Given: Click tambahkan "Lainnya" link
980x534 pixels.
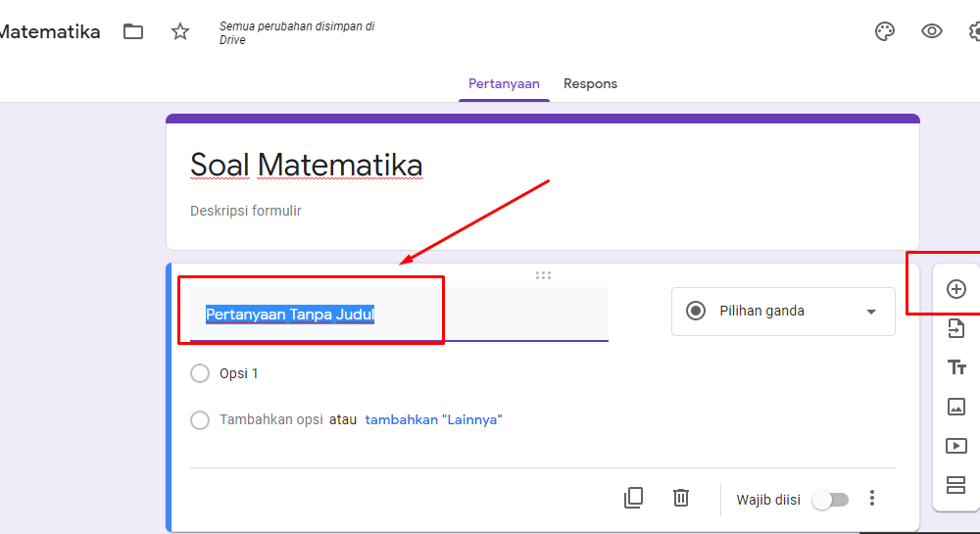Looking at the screenshot, I should (434, 419).
